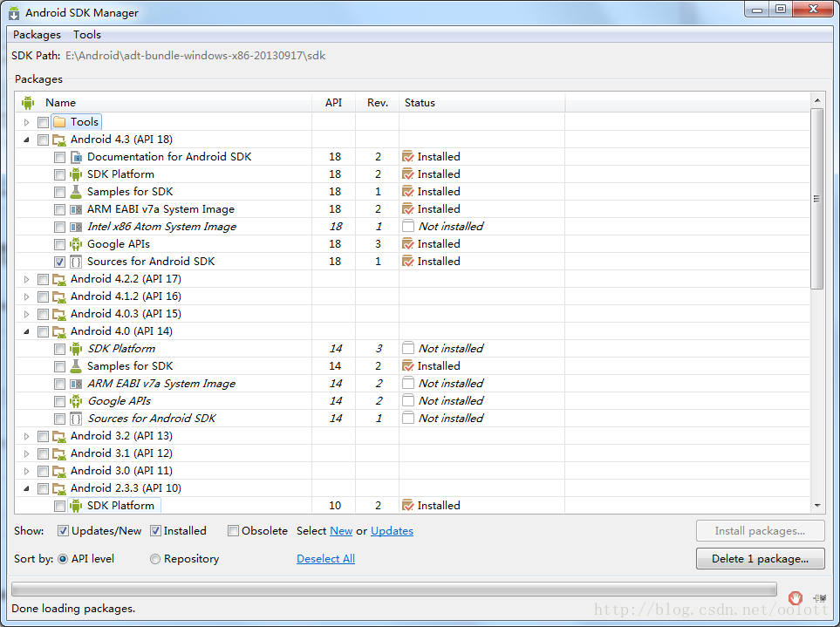Expand the Android 4.2.2 (API 17) node
This screenshot has height=627, width=840.
[x=26, y=280]
